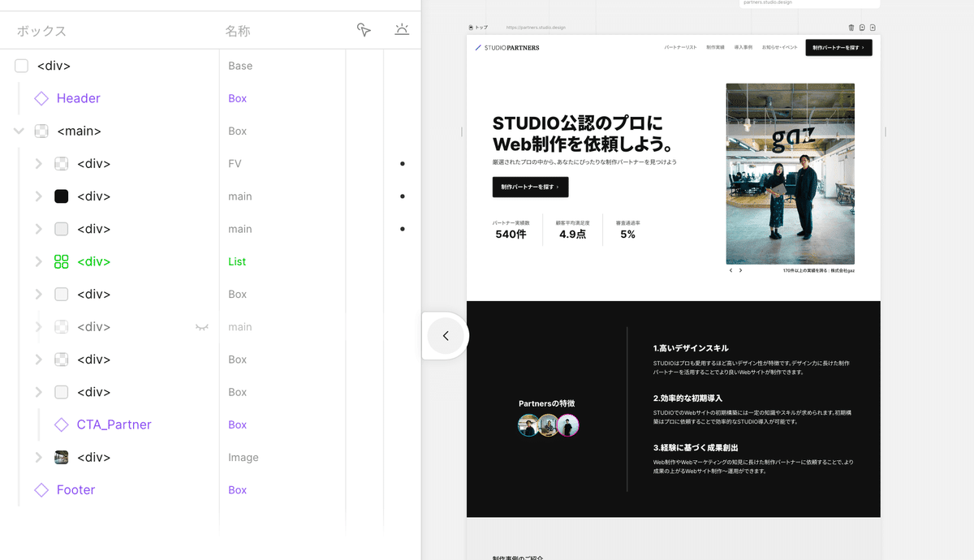This screenshot has width=974, height=560.
Task: Click heading 2.効率的な初期導入 in dark section
Action: point(687,398)
